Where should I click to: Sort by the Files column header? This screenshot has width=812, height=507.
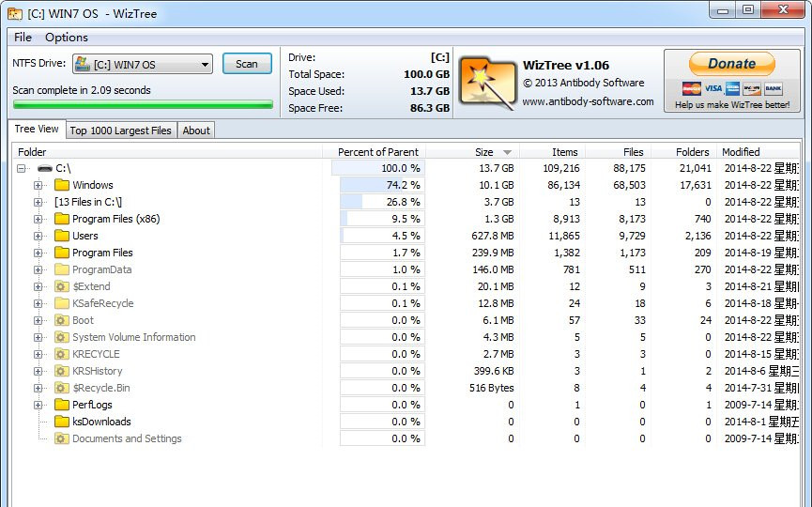point(618,152)
